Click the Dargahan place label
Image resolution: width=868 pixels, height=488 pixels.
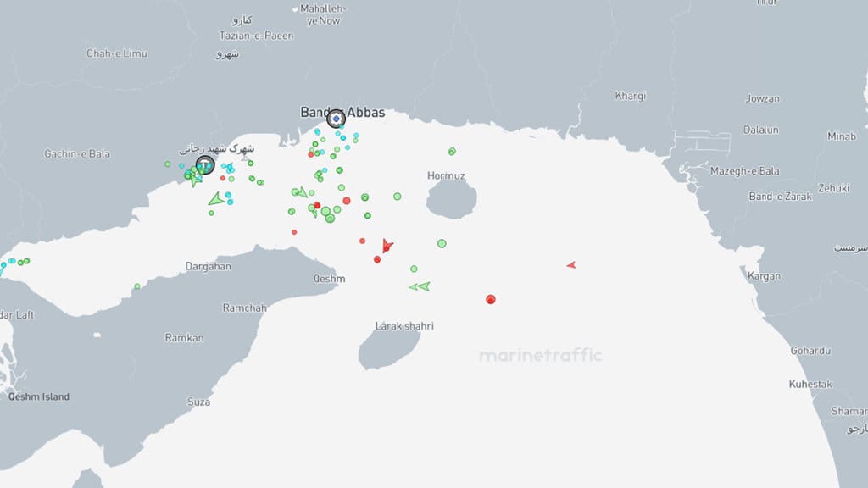(x=208, y=266)
